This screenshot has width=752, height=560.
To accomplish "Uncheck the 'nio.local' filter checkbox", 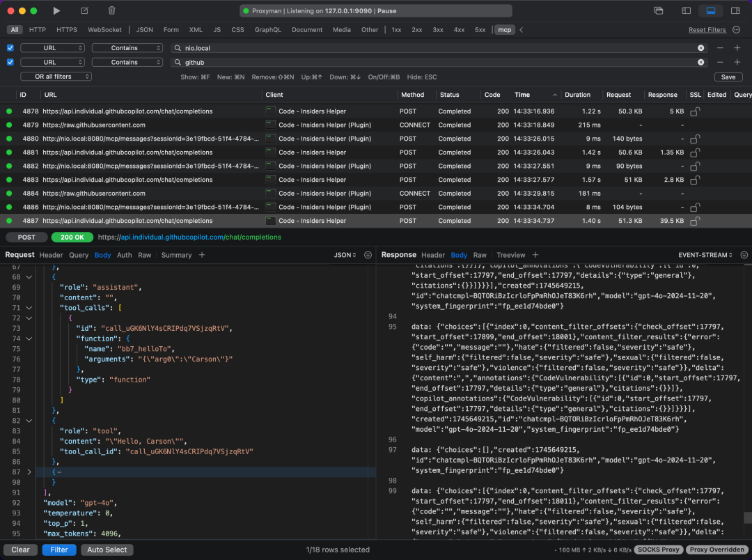I will pyautogui.click(x=10, y=48).
